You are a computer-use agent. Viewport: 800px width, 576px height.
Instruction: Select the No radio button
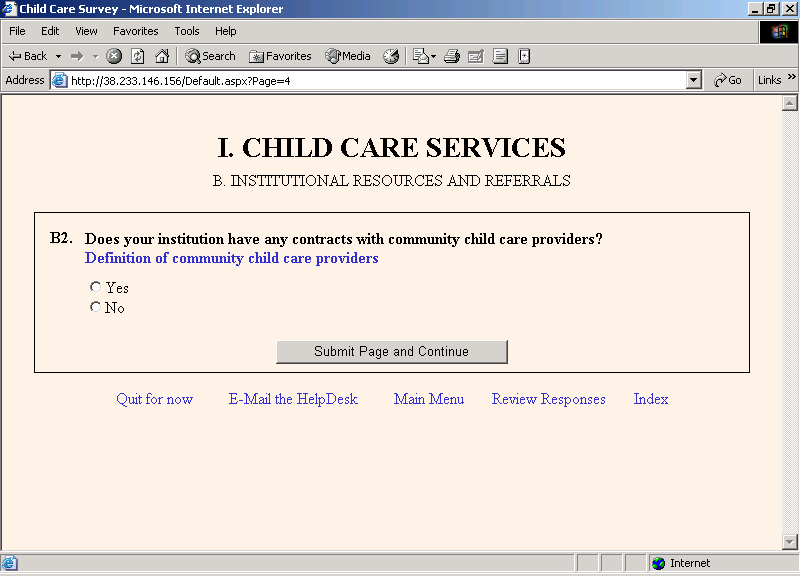pyautogui.click(x=95, y=307)
